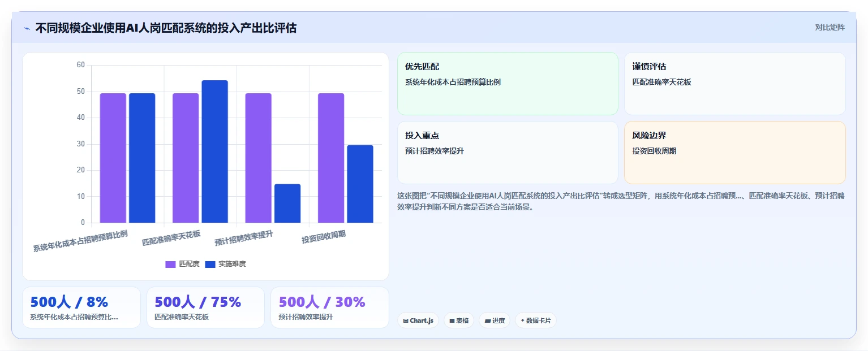
Task: Click the 表格 chip
Action: click(459, 320)
